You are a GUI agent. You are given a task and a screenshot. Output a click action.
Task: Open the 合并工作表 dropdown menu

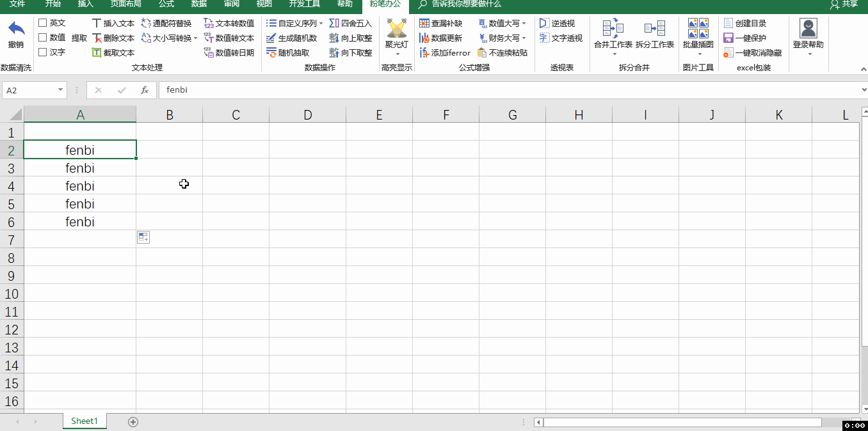613,52
